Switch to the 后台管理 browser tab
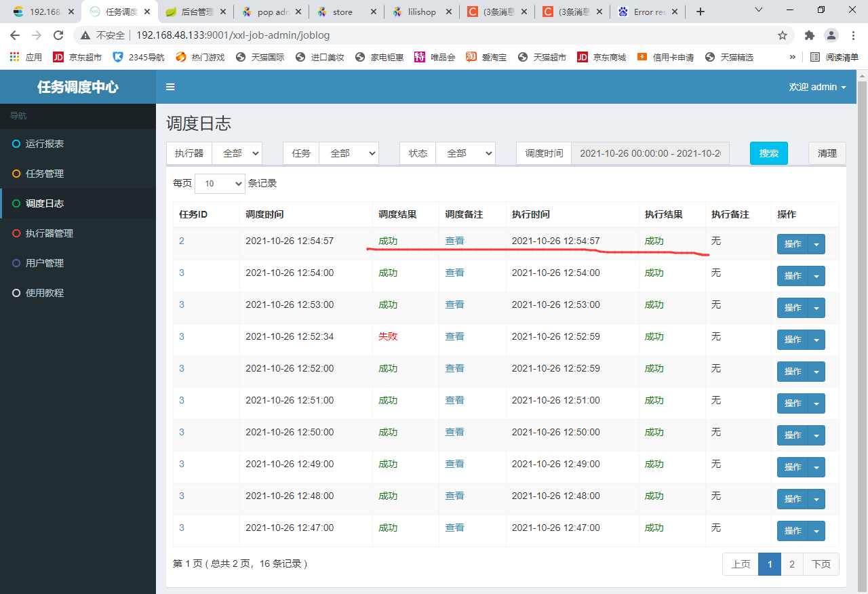The image size is (868, 594). 197,12
